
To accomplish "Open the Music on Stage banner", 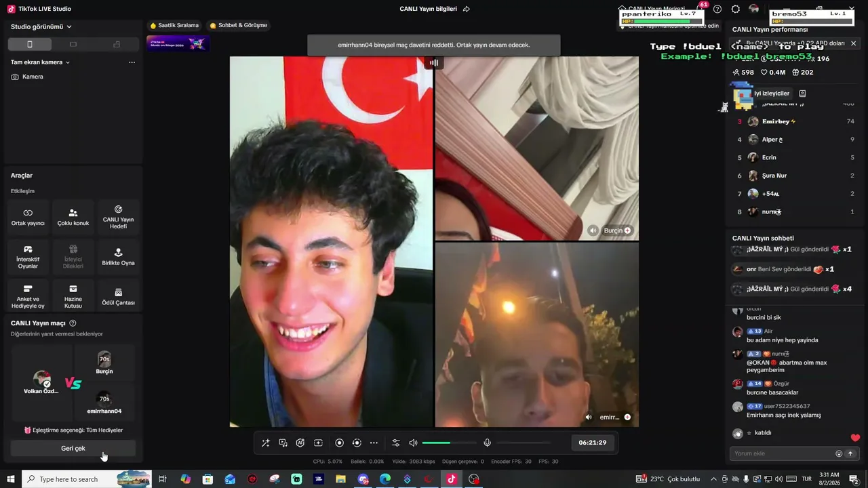I will (x=178, y=43).
